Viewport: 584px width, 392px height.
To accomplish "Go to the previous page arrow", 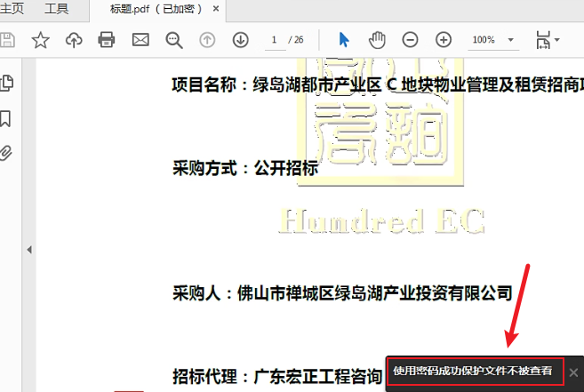I will tap(207, 40).
